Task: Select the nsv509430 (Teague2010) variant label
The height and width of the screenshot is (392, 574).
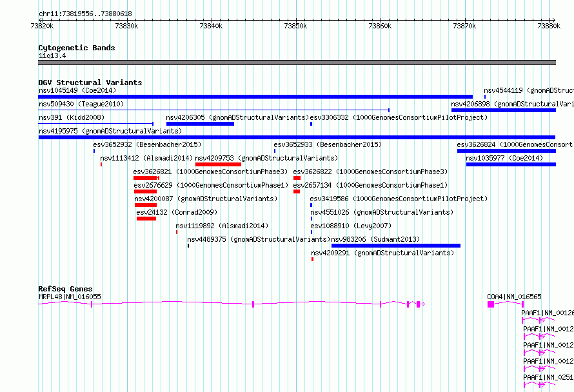Action: (x=81, y=104)
